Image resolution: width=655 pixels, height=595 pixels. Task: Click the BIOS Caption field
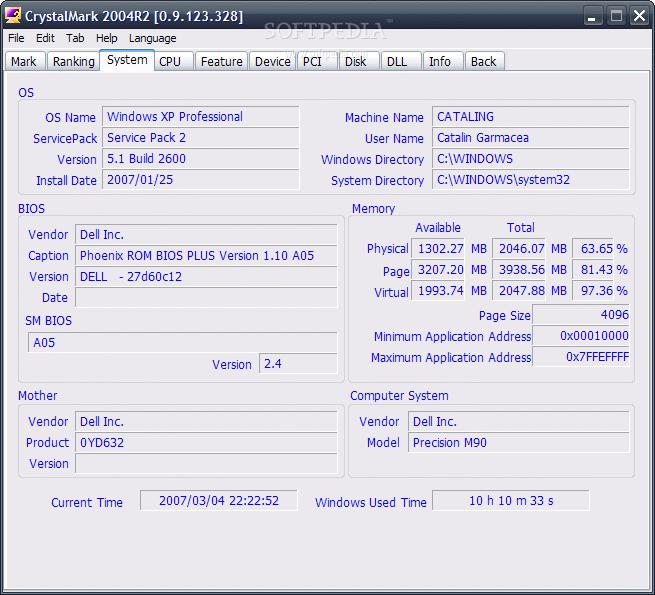click(x=206, y=256)
